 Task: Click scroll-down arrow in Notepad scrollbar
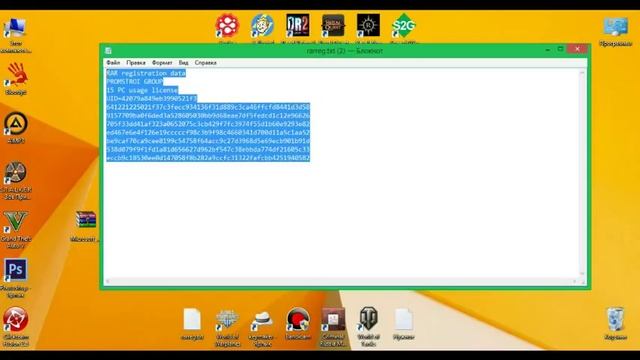(x=582, y=274)
